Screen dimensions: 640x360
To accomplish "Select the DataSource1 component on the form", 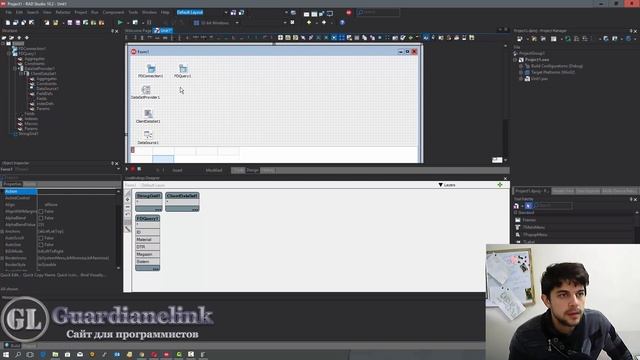I will point(148,137).
